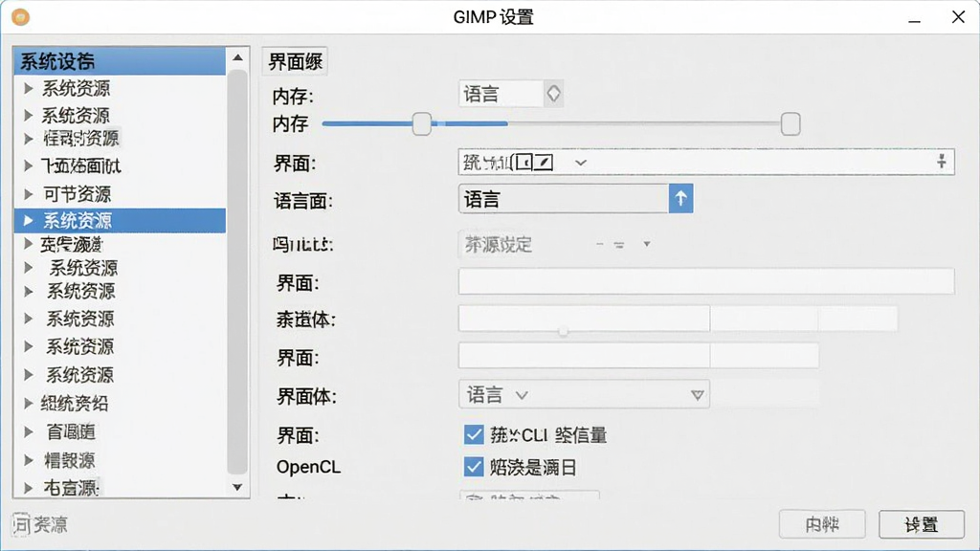
Task: Click the category list scroll-up arrow
Action: coord(237,57)
